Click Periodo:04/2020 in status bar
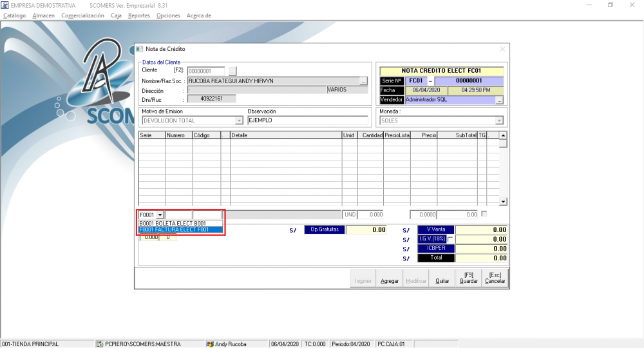Screen dimensions: 644x348 coord(351,344)
